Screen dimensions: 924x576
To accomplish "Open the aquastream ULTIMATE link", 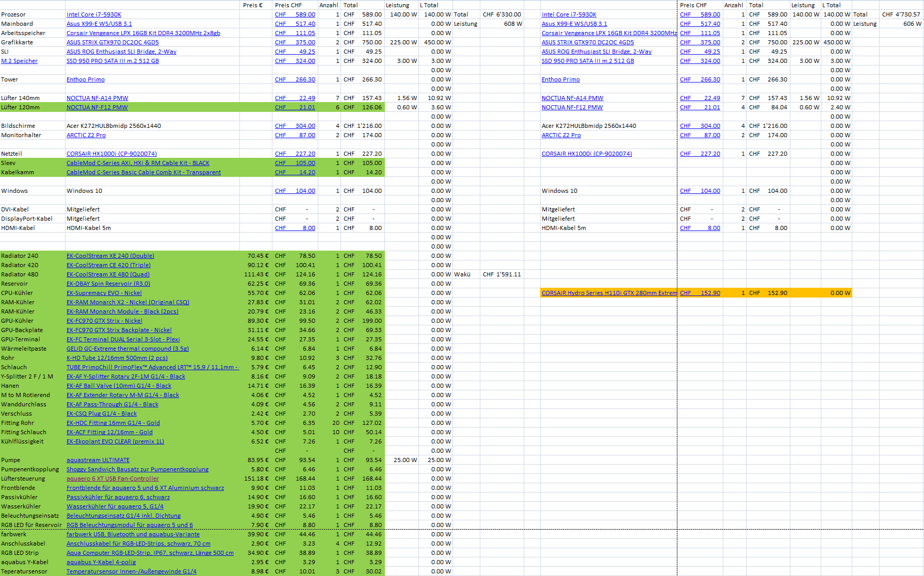I will click(x=98, y=460).
